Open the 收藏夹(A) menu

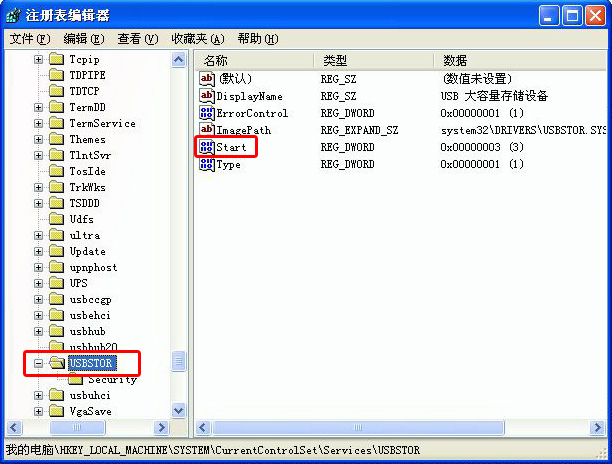[197, 39]
